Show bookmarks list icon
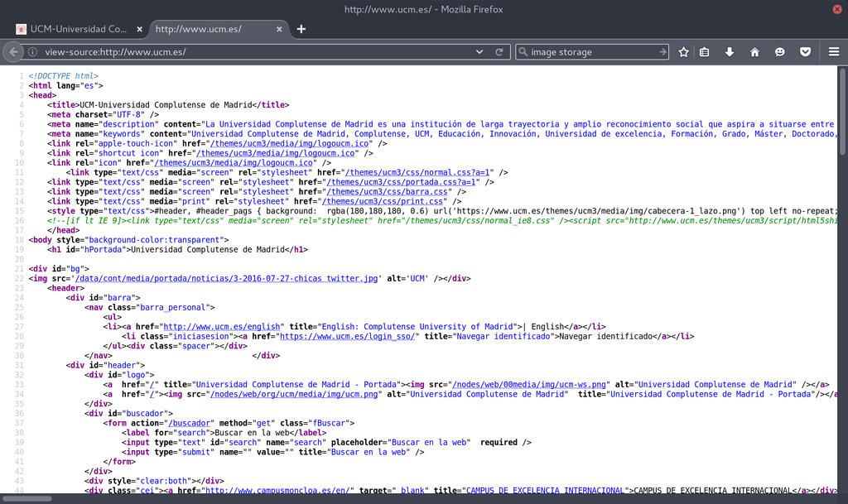The height and width of the screenshot is (504, 848). click(704, 52)
